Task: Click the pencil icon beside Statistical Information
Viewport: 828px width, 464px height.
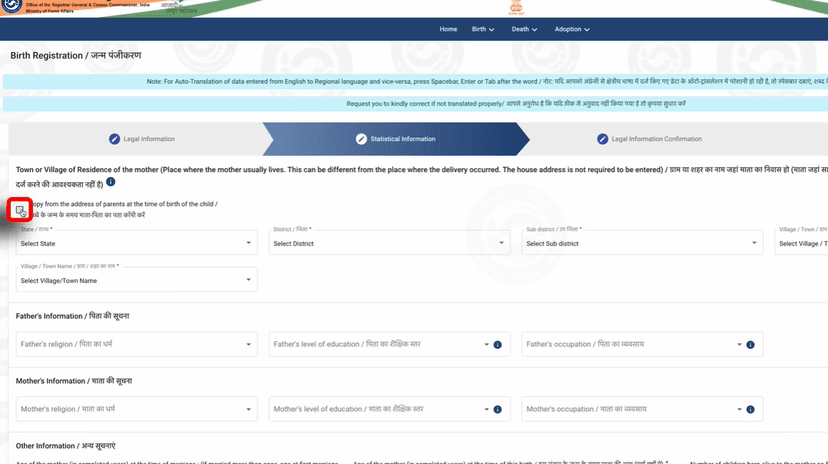Action: (361, 139)
